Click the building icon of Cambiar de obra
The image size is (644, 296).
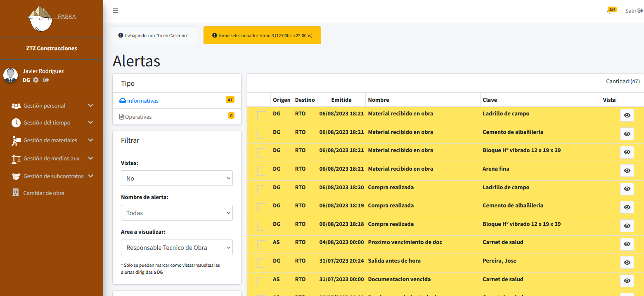tap(16, 192)
